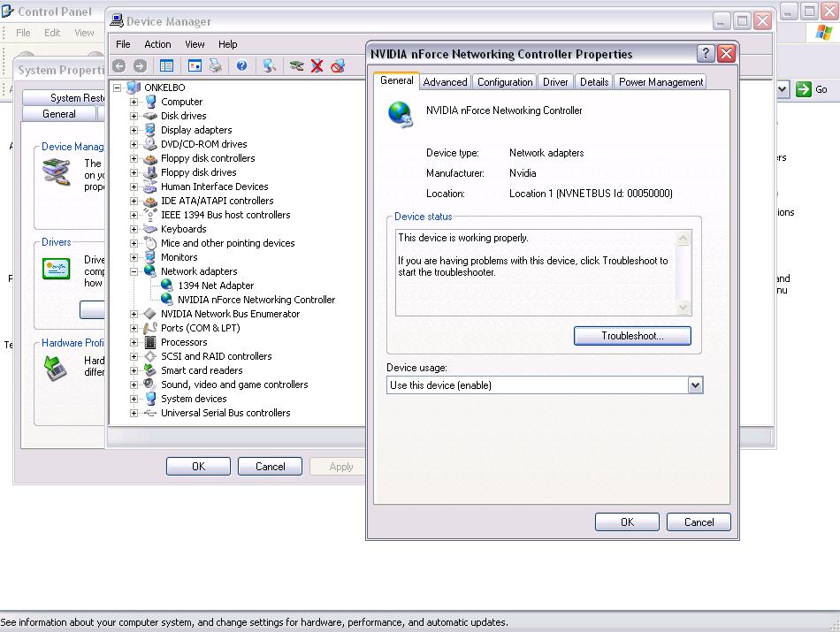Click the Processors chip icon
The width and height of the screenshot is (840, 632).
[150, 342]
